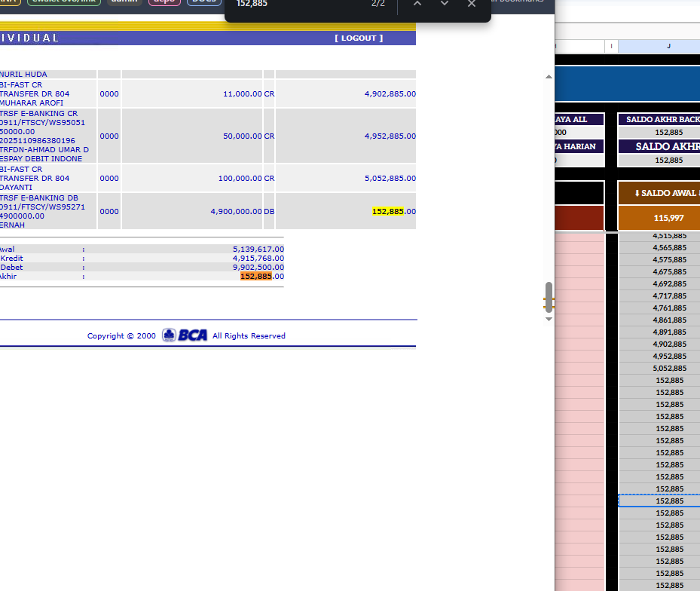Click the Awal value 5,139,617.00

pos(258,249)
